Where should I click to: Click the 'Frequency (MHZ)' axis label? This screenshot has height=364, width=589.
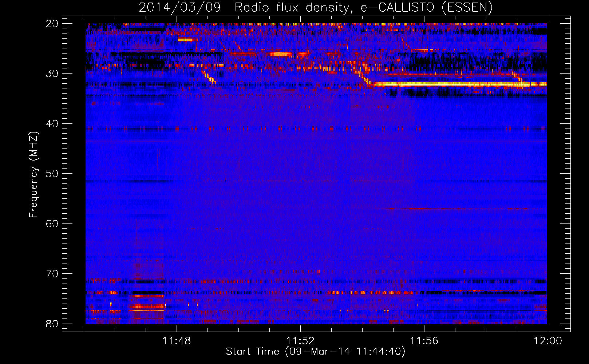[33, 174]
